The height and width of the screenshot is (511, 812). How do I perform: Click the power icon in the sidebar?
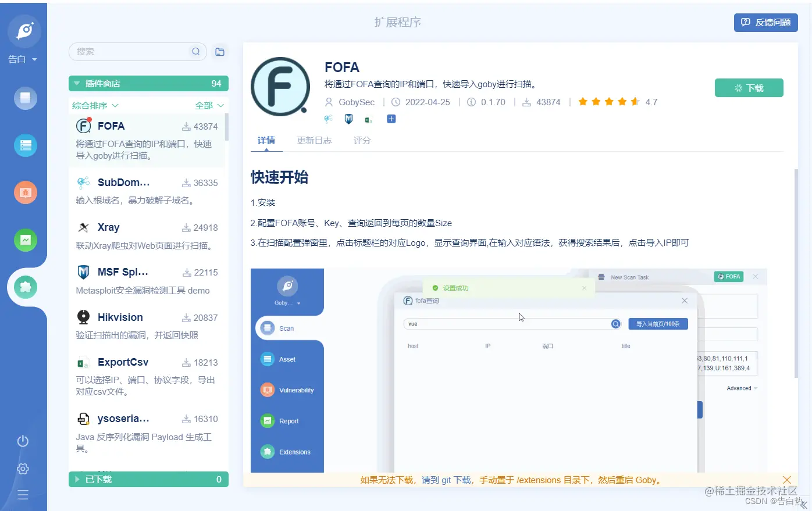(x=23, y=441)
